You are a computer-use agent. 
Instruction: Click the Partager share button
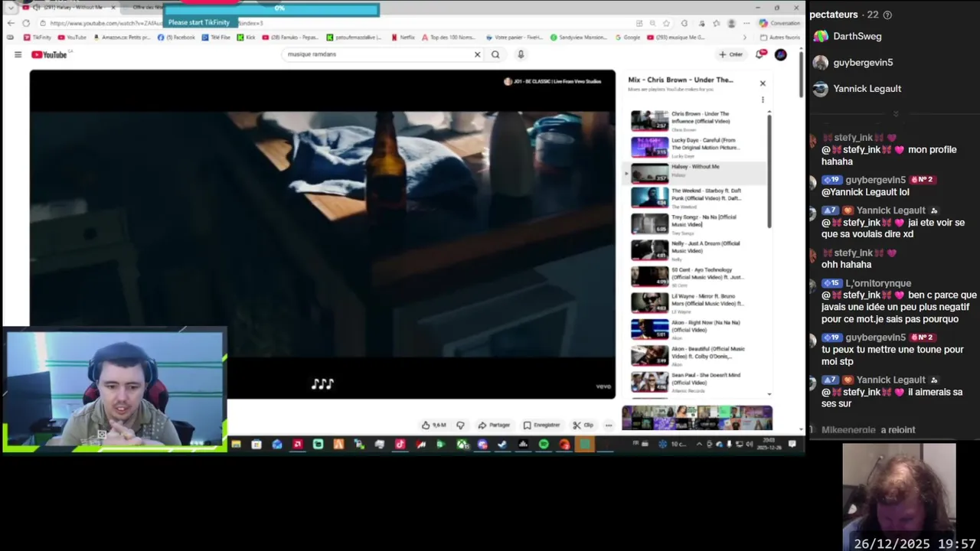(494, 425)
